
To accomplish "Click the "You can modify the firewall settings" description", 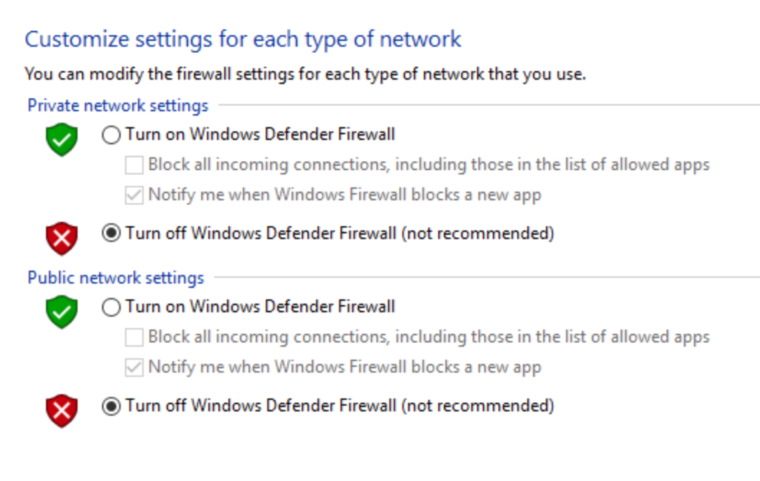I will point(305,74).
